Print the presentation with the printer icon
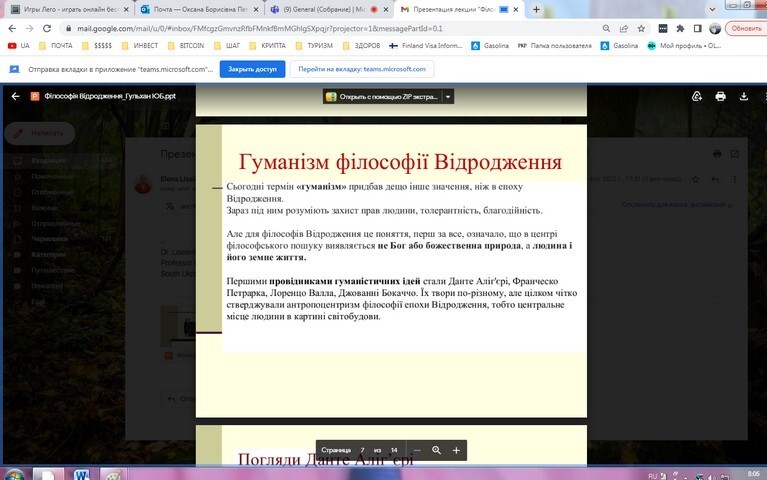The image size is (767, 480). (x=720, y=97)
